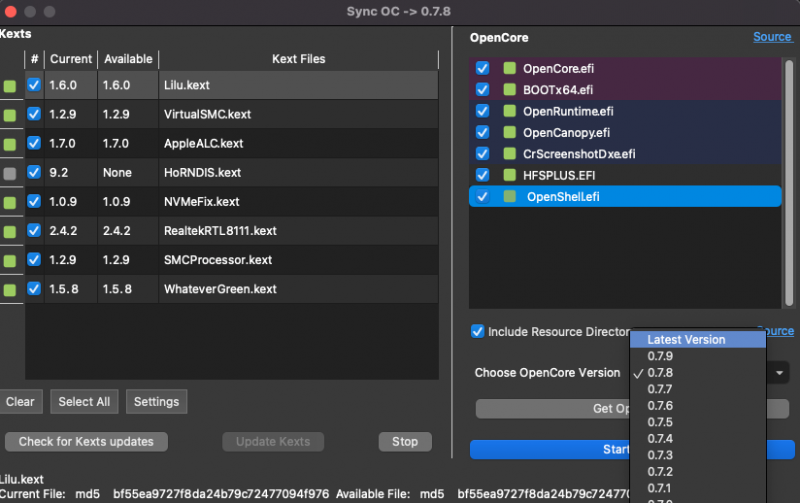
Task: Select 0.7.3 menu entry
Action: [660, 455]
